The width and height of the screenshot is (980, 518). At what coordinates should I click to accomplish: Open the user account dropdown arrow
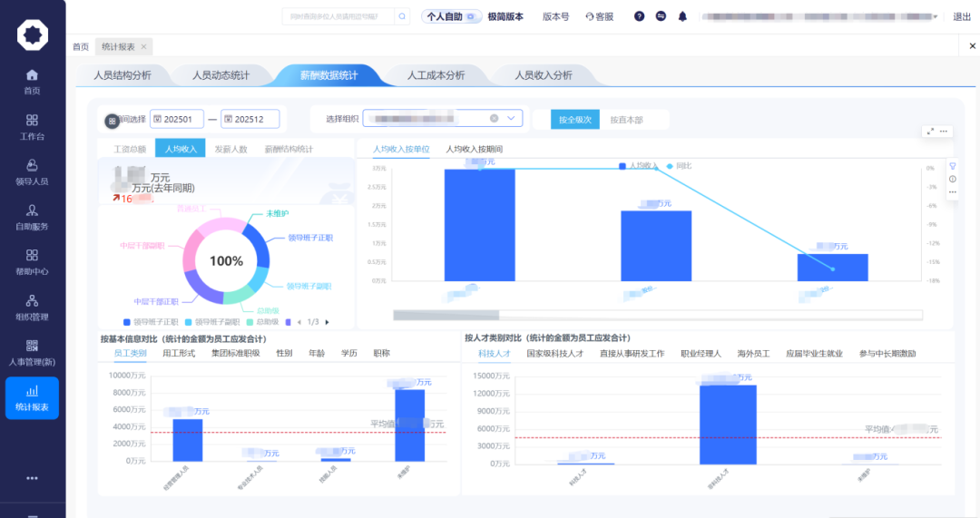pos(936,16)
